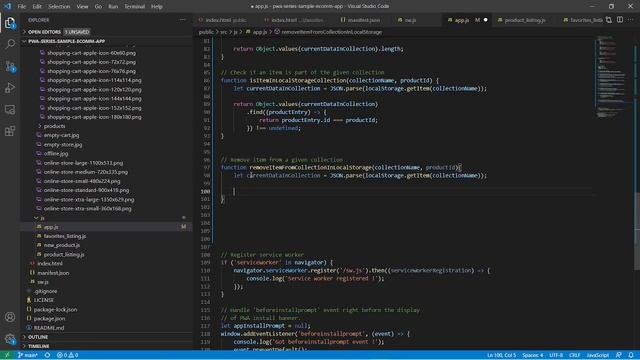Click the remote window status bar icon

pyautogui.click(x=7, y=355)
